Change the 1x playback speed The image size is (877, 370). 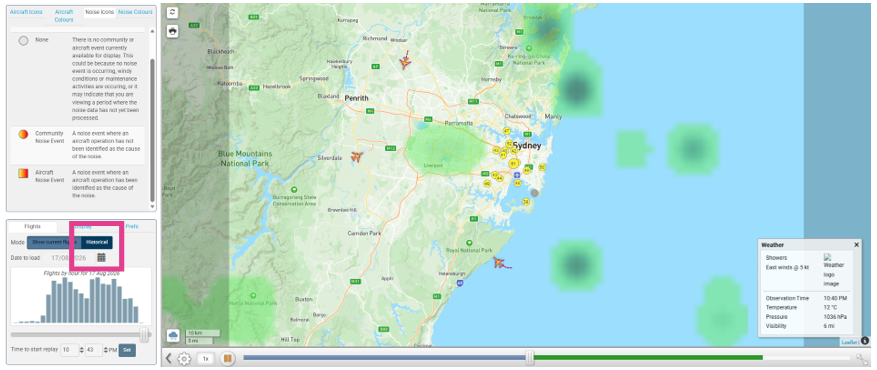point(205,358)
